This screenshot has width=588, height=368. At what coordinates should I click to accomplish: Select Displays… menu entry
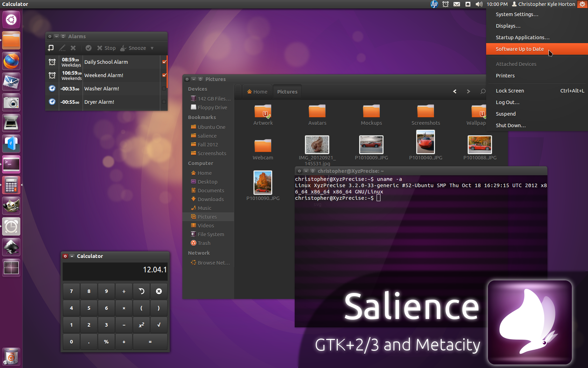537,26
